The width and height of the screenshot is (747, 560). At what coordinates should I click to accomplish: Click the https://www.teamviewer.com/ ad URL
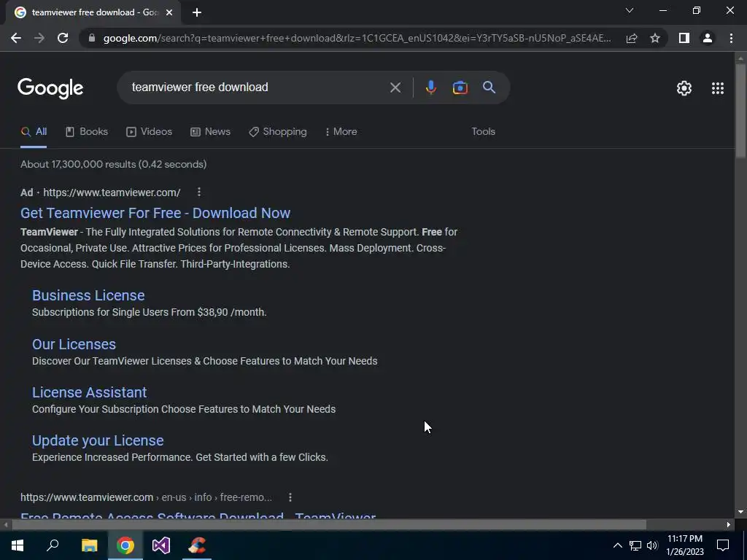112,192
